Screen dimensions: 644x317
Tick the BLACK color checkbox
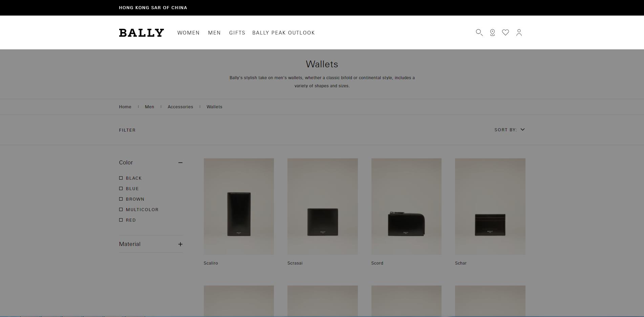coord(121,178)
